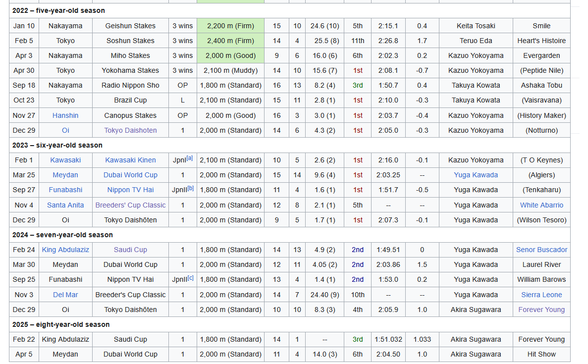This screenshot has width=588, height=364.
Task: Follow footnote [b] in the Sep 27 row
Action: coord(191,188)
